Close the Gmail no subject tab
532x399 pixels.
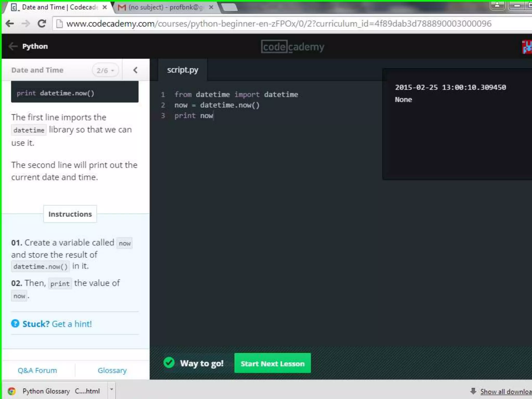tap(211, 7)
